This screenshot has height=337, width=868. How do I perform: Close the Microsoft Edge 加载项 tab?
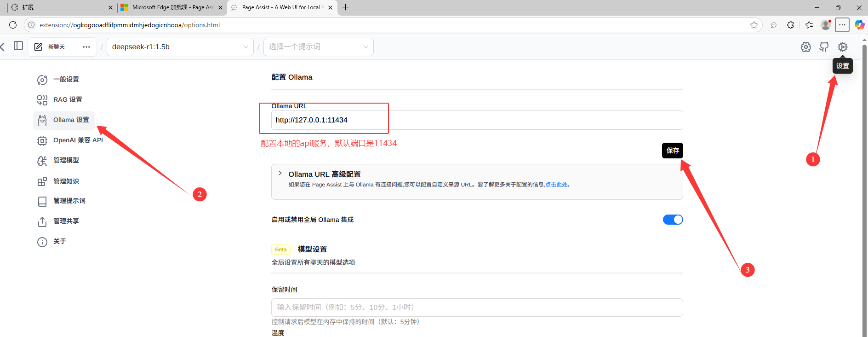220,7
